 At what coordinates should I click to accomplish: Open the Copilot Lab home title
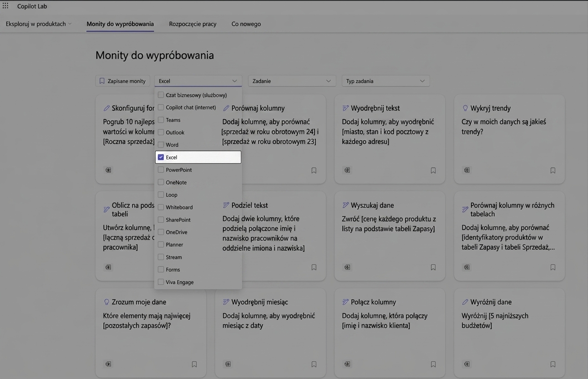click(x=32, y=6)
